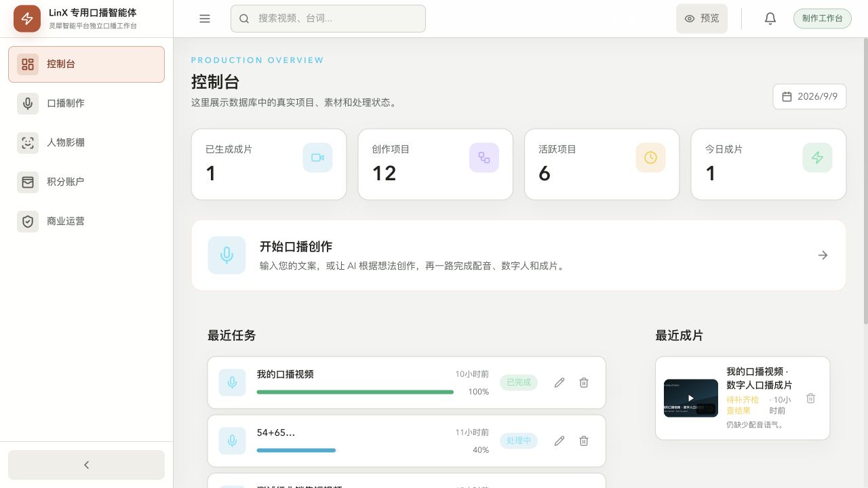The height and width of the screenshot is (488, 868).
Task: Open 口播制作 in the sidebar
Action: tap(86, 104)
